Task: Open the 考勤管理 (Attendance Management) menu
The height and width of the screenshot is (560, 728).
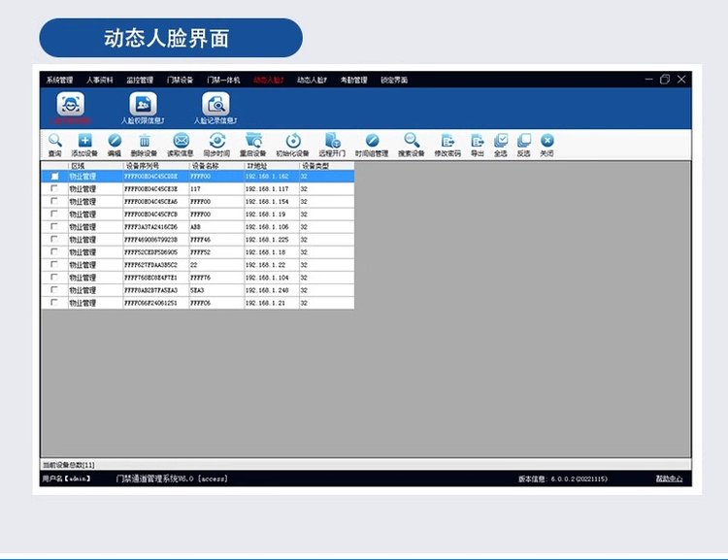Action: pos(353,80)
